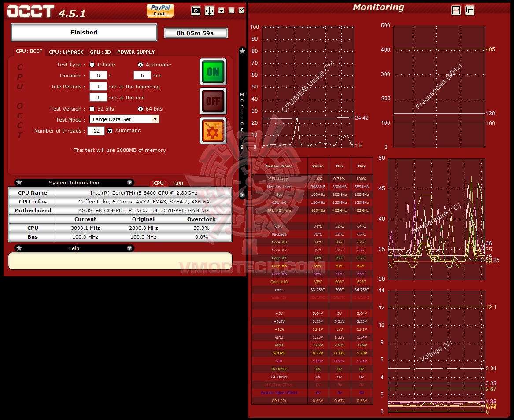Click the CPU Usage sensor row
The image size is (514, 420).
pyautogui.click(x=312, y=179)
